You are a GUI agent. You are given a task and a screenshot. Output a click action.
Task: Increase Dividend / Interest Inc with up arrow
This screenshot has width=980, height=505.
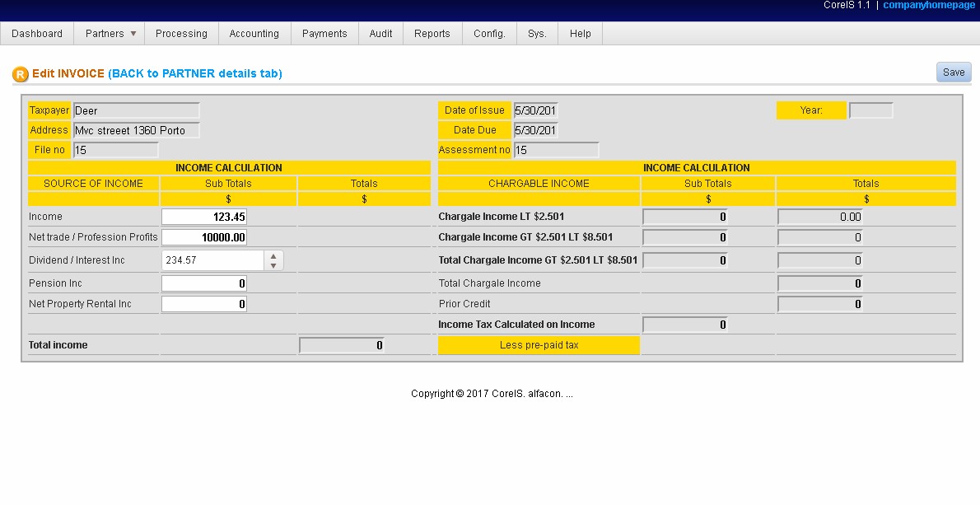(273, 256)
